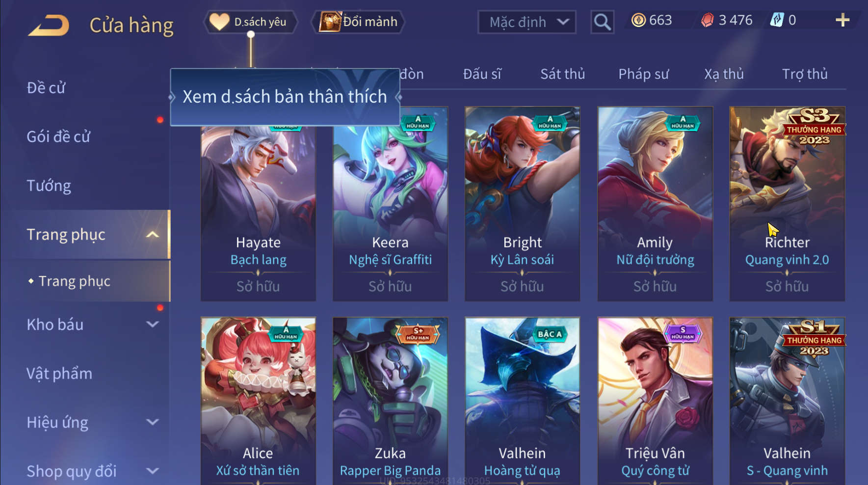Screen dimensions: 868x485
Task: Open the Mặc định sort dropdown
Action: click(527, 22)
